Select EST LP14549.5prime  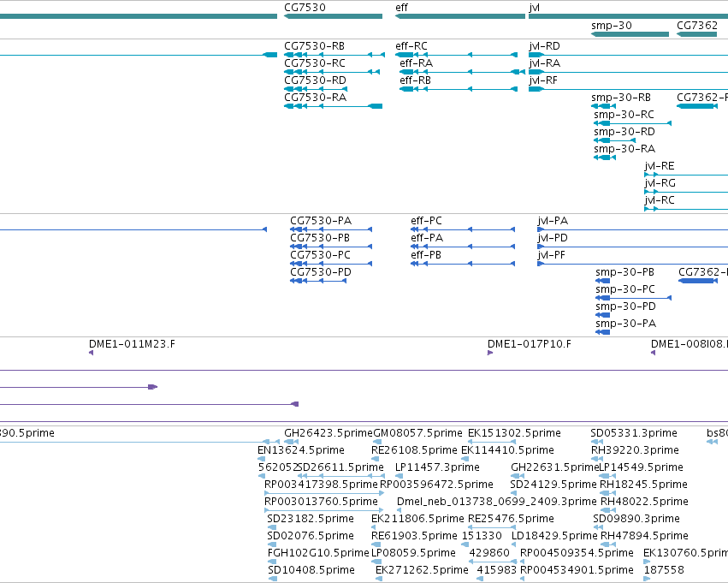pyautogui.click(x=607, y=476)
